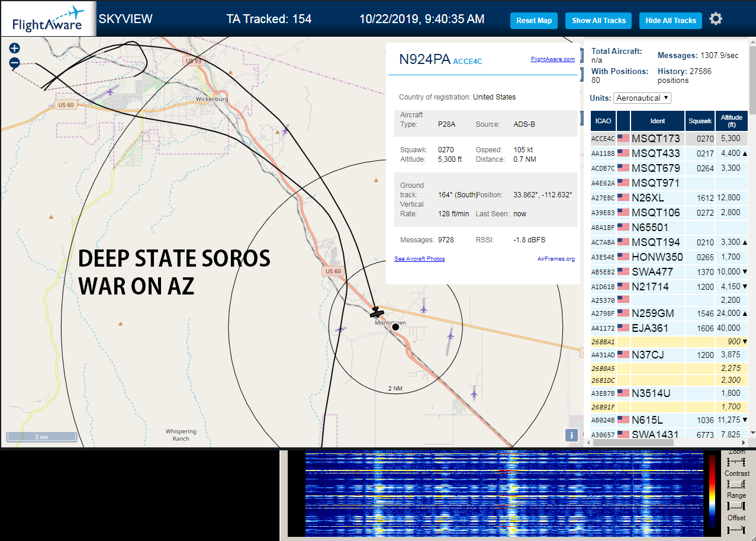Viewport: 756px width, 541px height.
Task: Select the 2680A5 yellow row
Action: pyautogui.click(x=670, y=369)
